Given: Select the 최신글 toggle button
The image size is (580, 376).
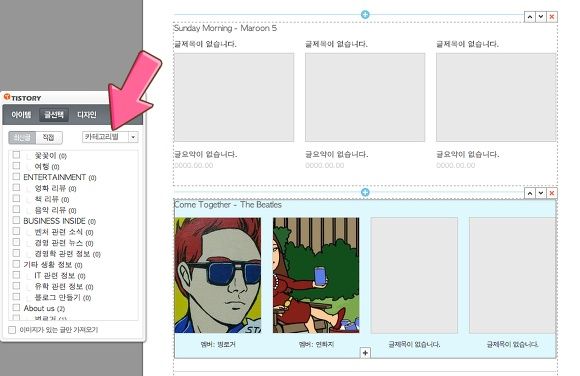Looking at the screenshot, I should pos(22,138).
